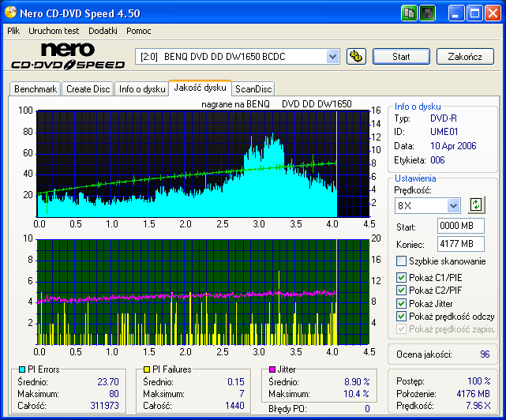Click the Położenie value 4176 MB
This screenshot has width=506, height=420.
[473, 394]
